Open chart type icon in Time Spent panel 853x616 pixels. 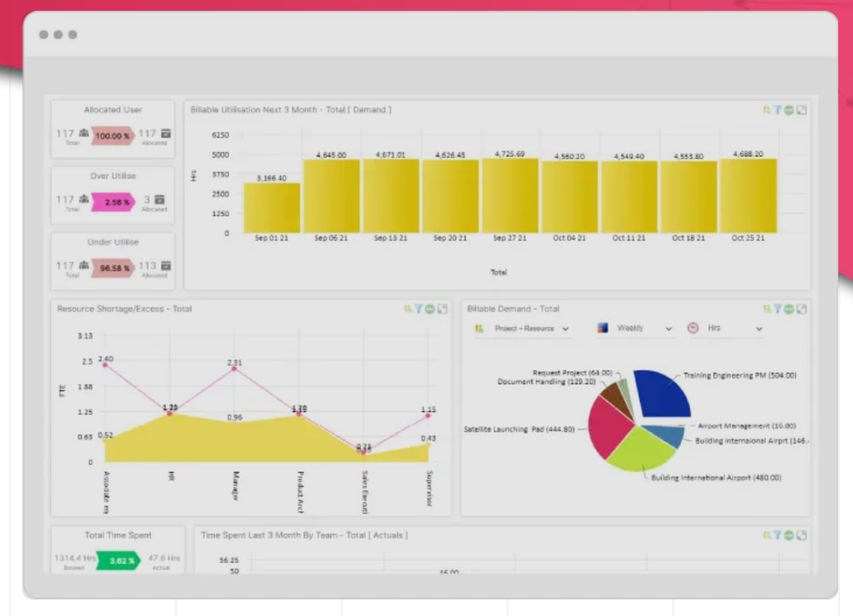767,536
